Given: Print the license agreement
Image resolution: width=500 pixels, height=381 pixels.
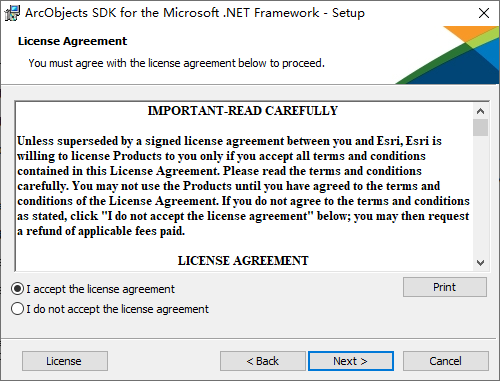Looking at the screenshot, I should click(x=445, y=287).
